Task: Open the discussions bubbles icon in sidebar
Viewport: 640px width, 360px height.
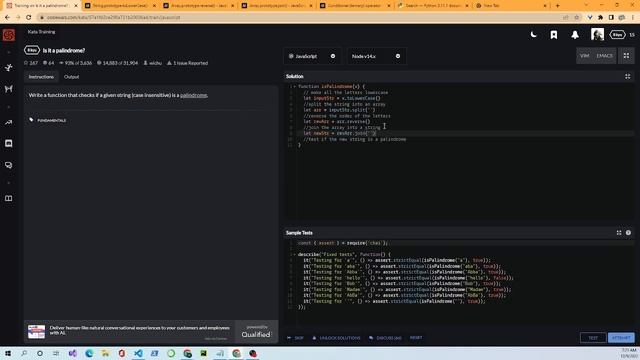Action: (x=9, y=165)
